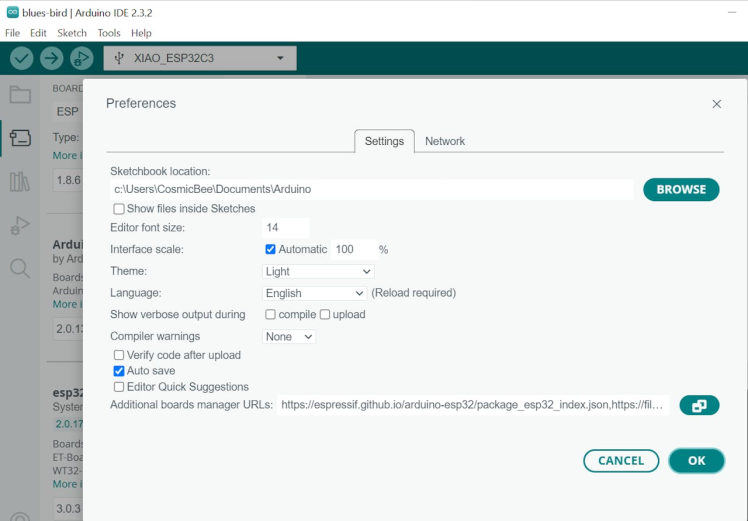Open the Theme dropdown showing Light

pos(318,271)
